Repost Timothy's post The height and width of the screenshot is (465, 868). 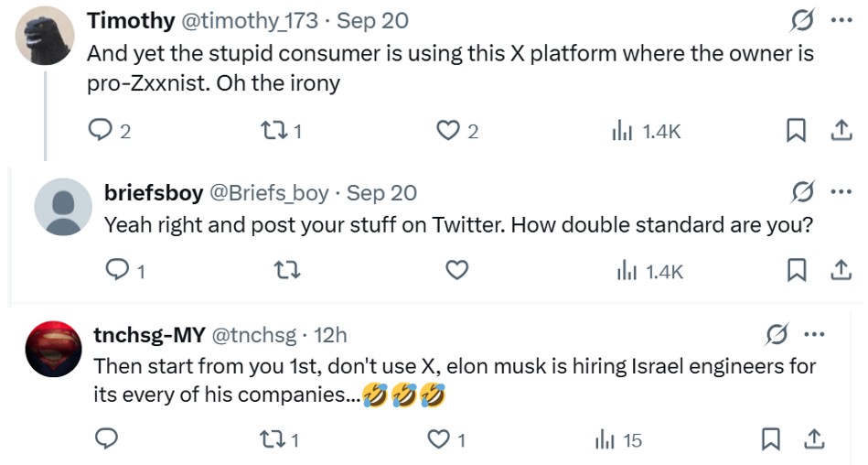pos(275,132)
